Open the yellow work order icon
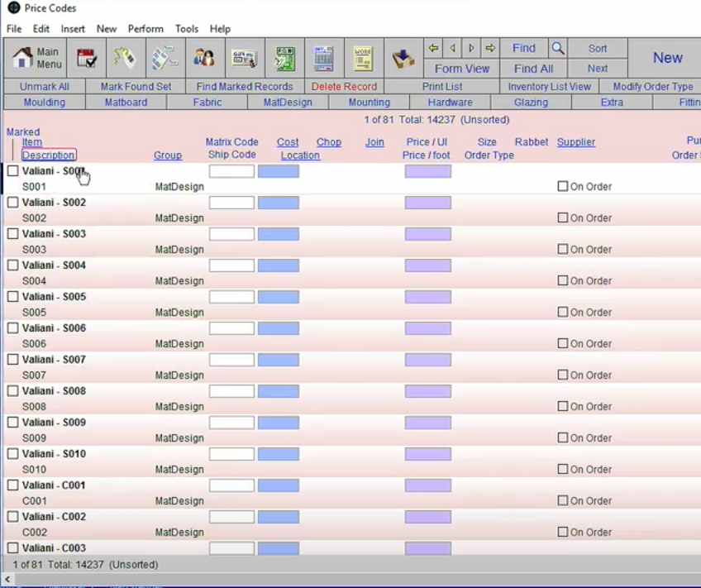 (363, 58)
